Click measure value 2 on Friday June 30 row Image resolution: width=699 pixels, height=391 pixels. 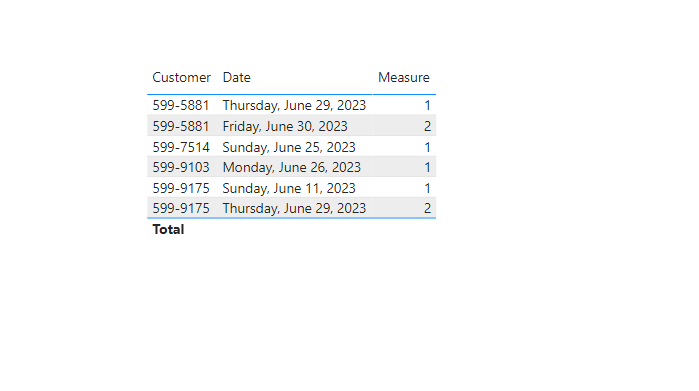(427, 126)
